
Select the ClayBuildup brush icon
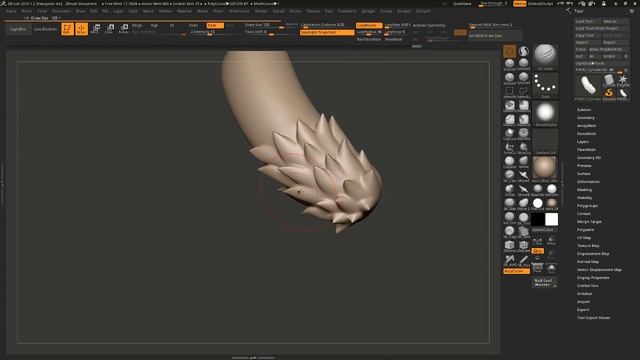coord(509,162)
